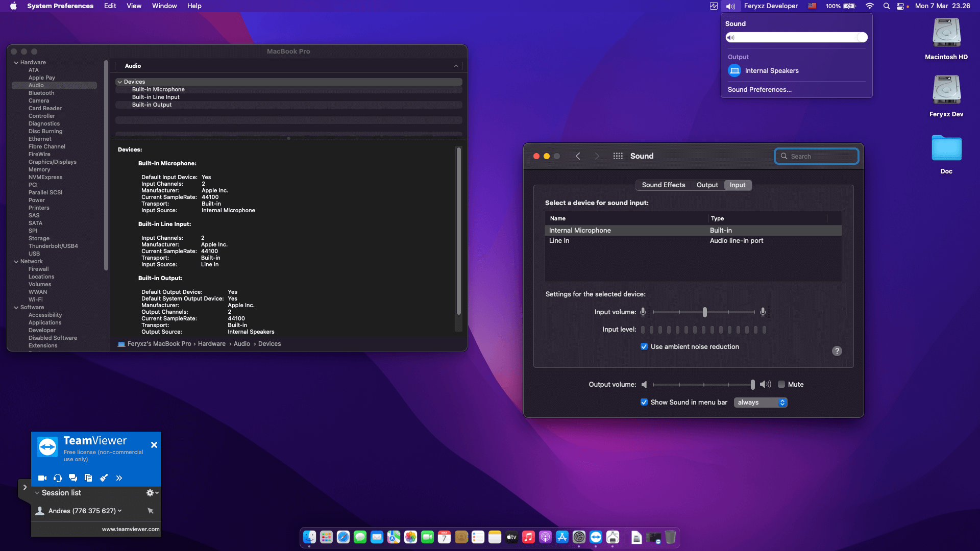980x551 pixels.
Task: Click the remote control cursor icon for Andres
Action: 151,511
